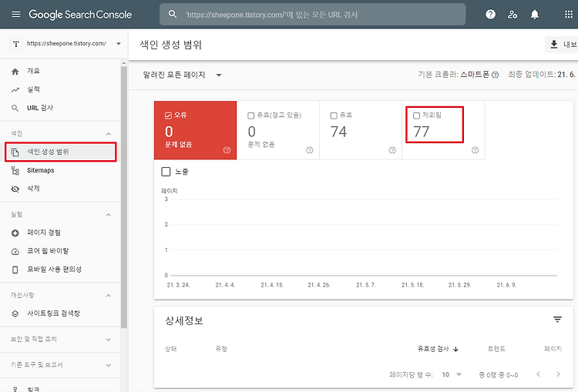The width and height of the screenshot is (578, 392).
Task: Click the 상태 column header
Action: click(171, 349)
